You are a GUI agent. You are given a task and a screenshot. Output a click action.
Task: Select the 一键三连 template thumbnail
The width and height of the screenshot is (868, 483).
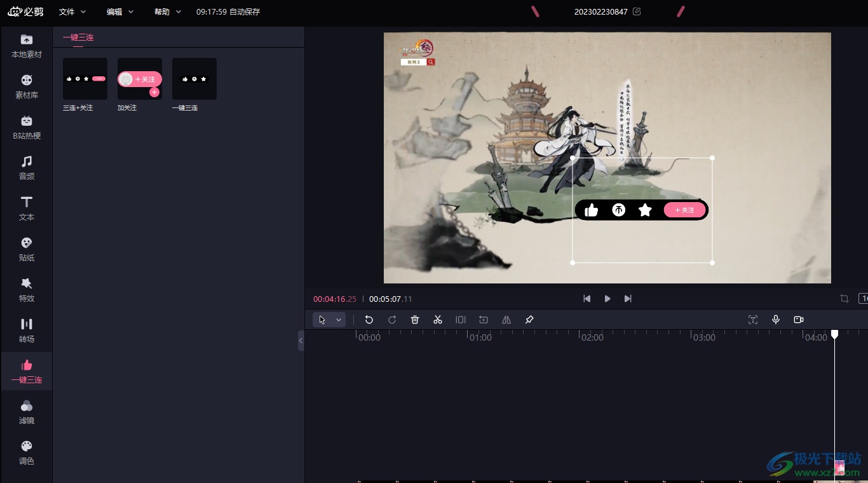point(194,79)
